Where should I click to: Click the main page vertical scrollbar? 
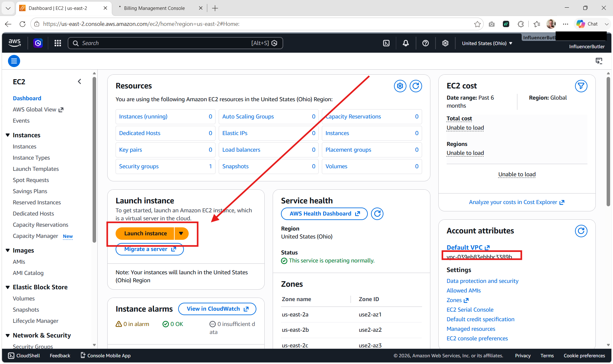pos(608,141)
